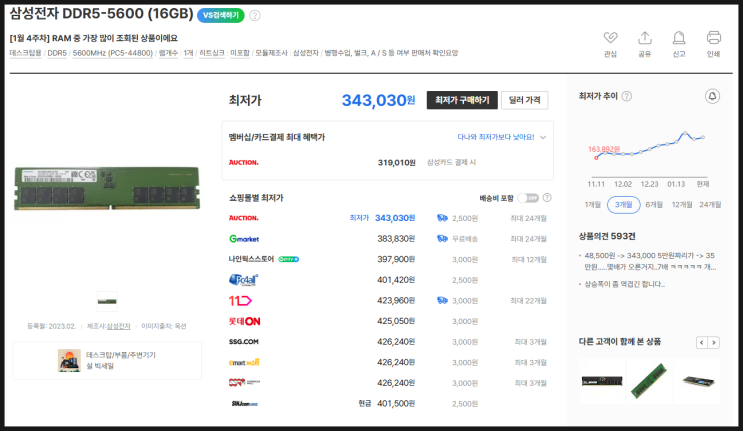Open PC4all seller logo
Screen dimensions: 743x431
pos(244,280)
